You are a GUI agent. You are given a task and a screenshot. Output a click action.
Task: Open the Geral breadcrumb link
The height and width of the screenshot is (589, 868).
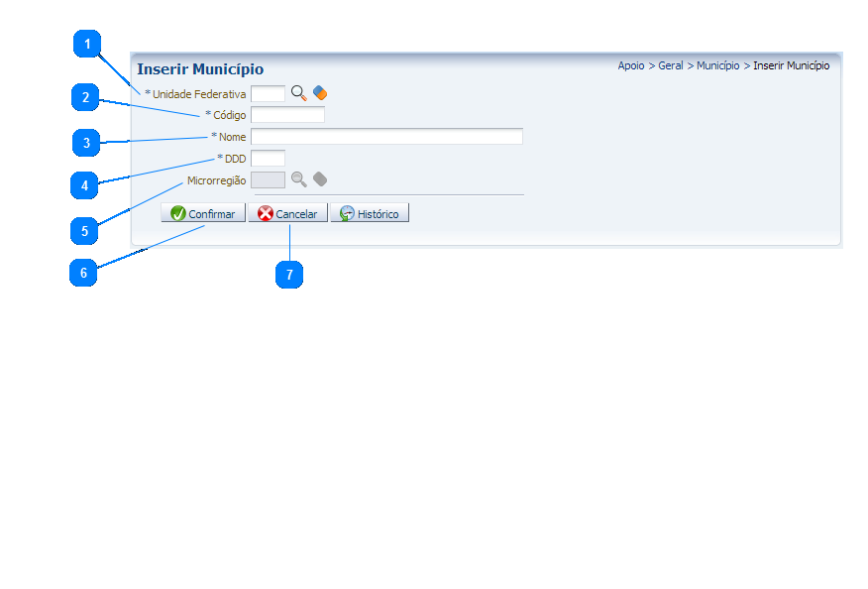tap(671, 66)
